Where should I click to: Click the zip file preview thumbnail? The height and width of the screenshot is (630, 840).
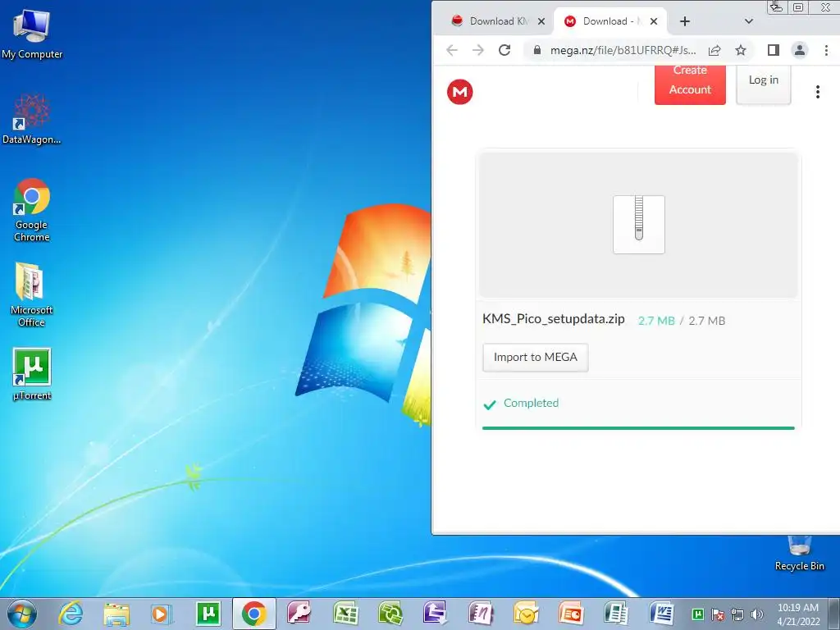[638, 225]
